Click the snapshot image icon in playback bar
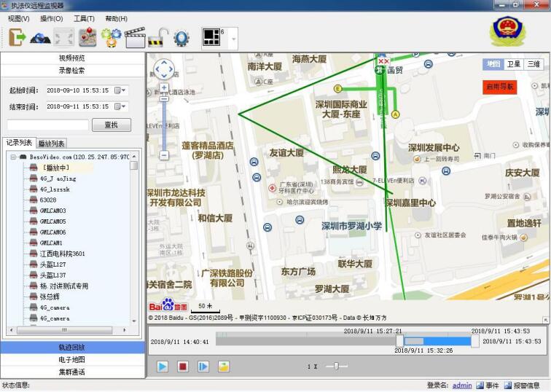This screenshot has width=551, height=392. click(x=224, y=366)
